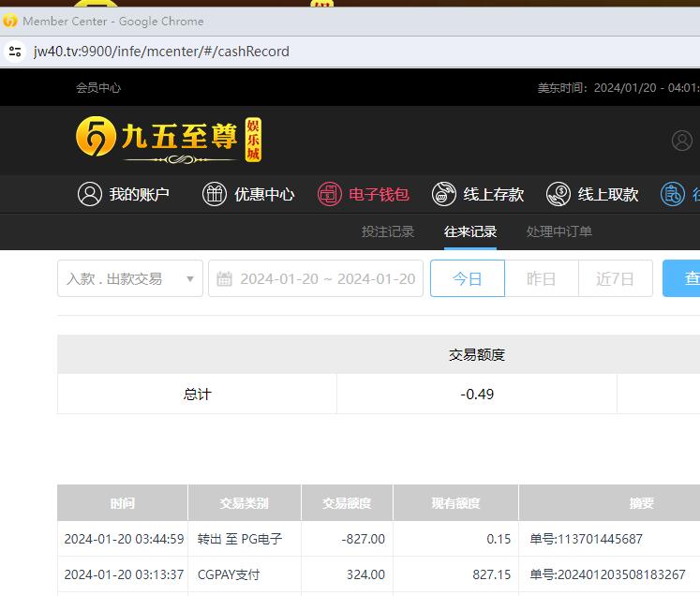This screenshot has height=596, width=700.
Task: Select the 今日 filter button
Action: click(x=468, y=278)
